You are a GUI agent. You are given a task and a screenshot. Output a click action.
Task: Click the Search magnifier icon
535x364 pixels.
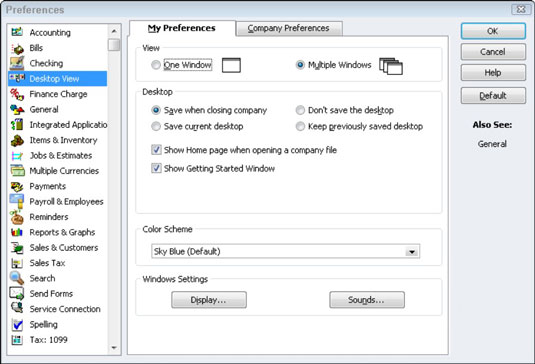coord(17,278)
